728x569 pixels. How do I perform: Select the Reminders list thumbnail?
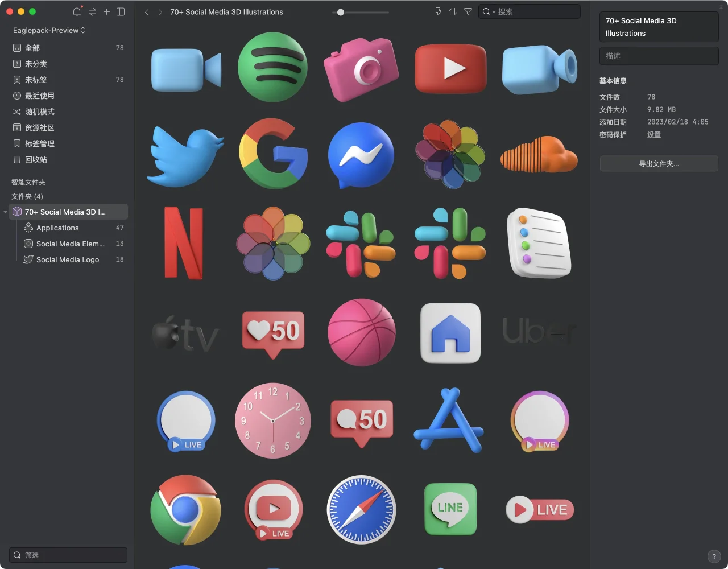coord(538,243)
